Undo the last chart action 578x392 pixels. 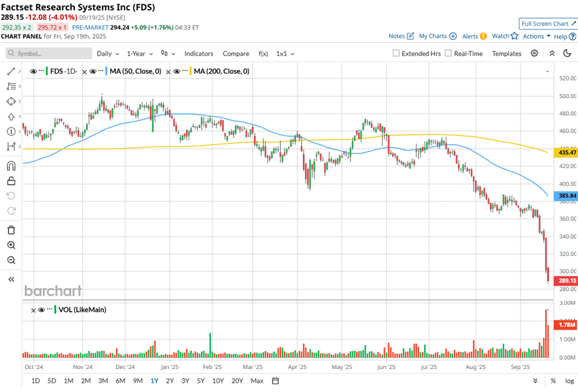[11, 196]
